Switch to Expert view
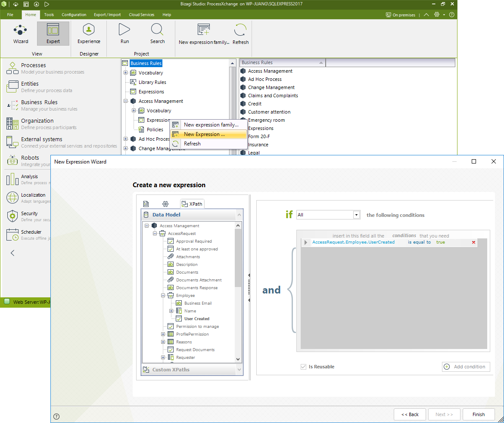The width and height of the screenshot is (504, 423). pos(53,34)
